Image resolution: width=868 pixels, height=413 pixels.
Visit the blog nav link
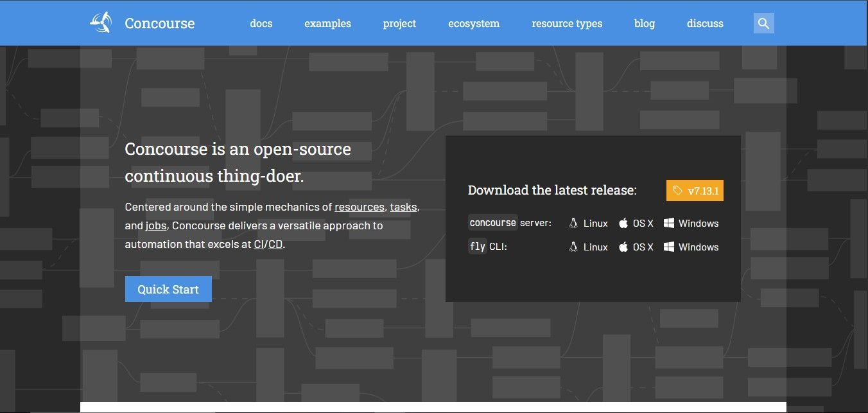coord(645,23)
